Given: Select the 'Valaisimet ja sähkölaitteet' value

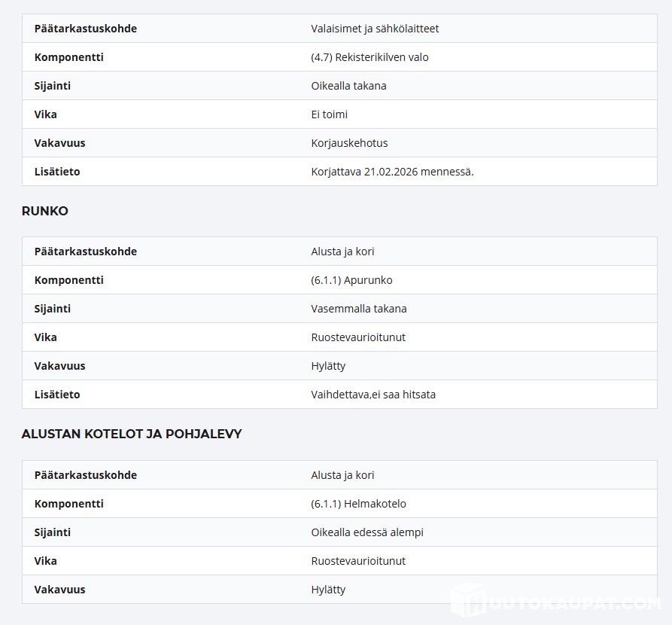Looking at the screenshot, I should click(x=375, y=29).
